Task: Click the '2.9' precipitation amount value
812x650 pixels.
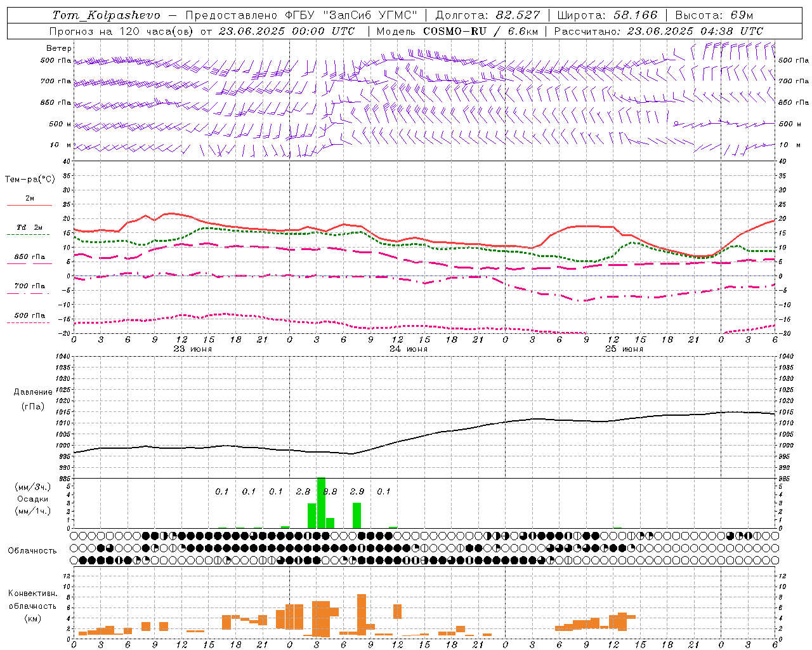Action: tap(357, 492)
